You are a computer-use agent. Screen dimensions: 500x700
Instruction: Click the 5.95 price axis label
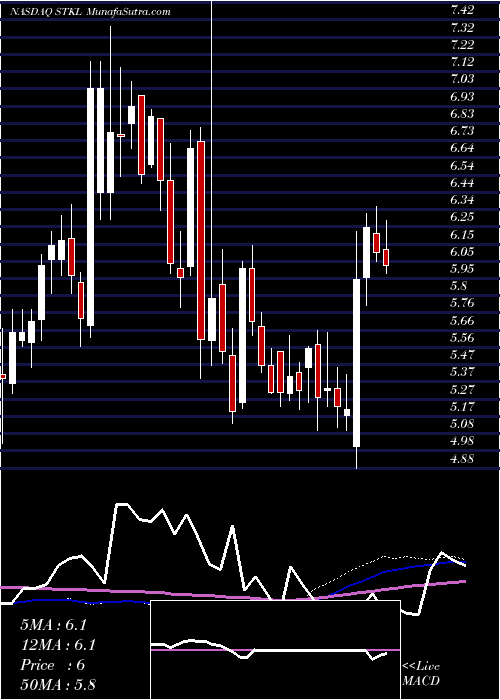click(462, 269)
